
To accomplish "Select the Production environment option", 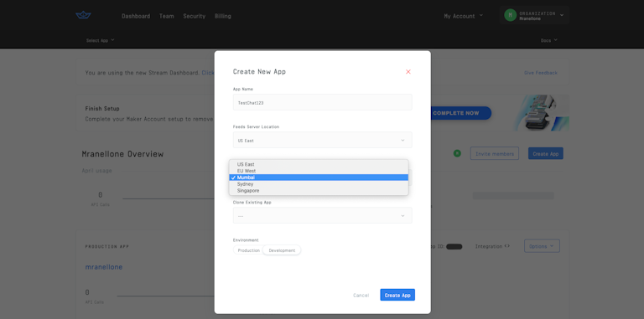I will (x=248, y=250).
